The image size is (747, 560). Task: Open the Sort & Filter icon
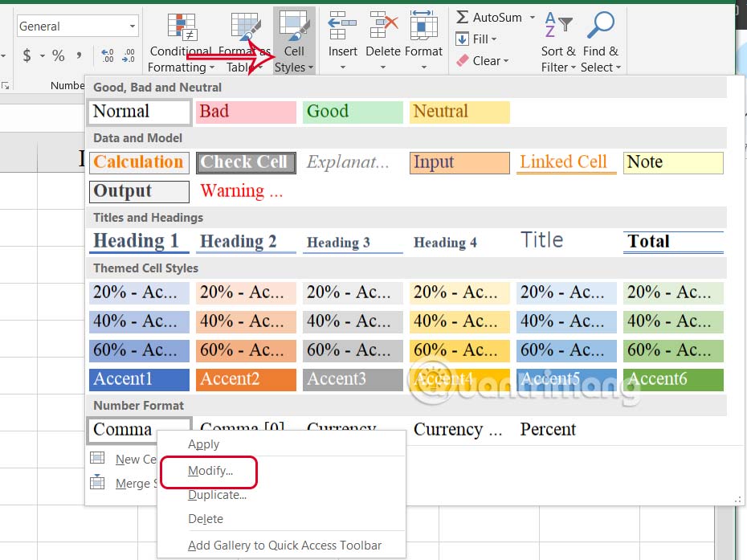(557, 26)
